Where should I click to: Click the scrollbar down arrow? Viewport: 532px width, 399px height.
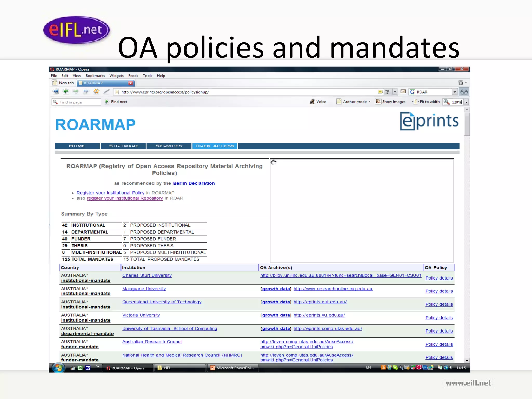pyautogui.click(x=467, y=361)
